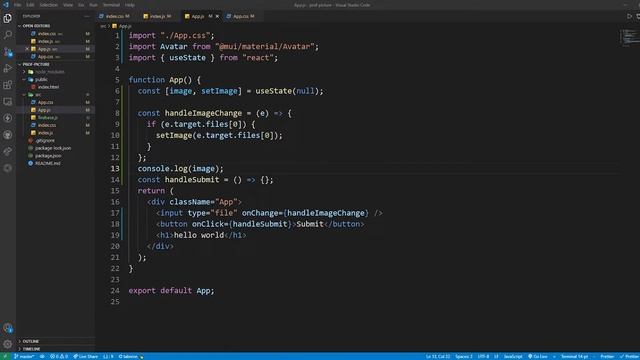Screen dimensions: 640x360
Task: Change JavaScript language mode in status bar
Action: pyautogui.click(x=513, y=356)
